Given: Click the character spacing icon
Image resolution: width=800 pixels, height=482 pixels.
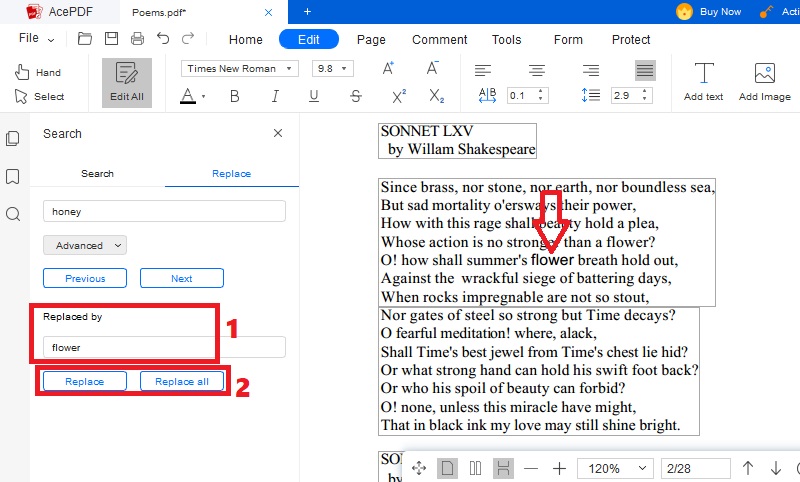Looking at the screenshot, I should (487, 95).
